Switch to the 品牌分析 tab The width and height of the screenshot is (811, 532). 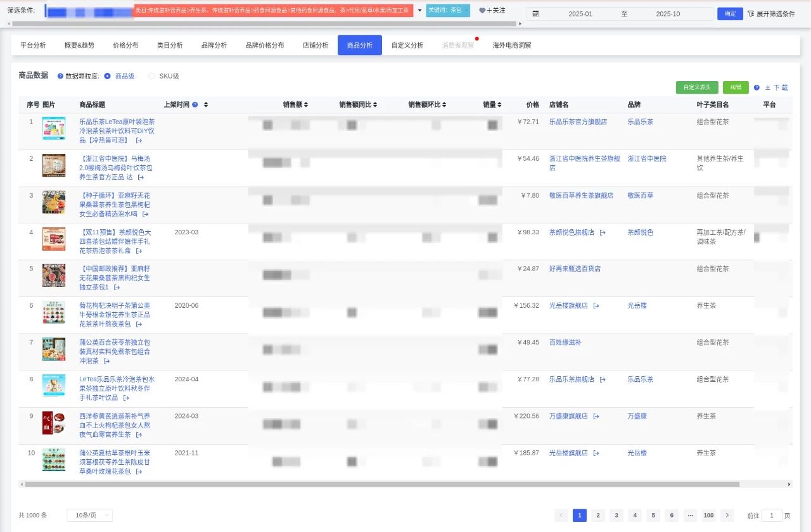(214, 45)
